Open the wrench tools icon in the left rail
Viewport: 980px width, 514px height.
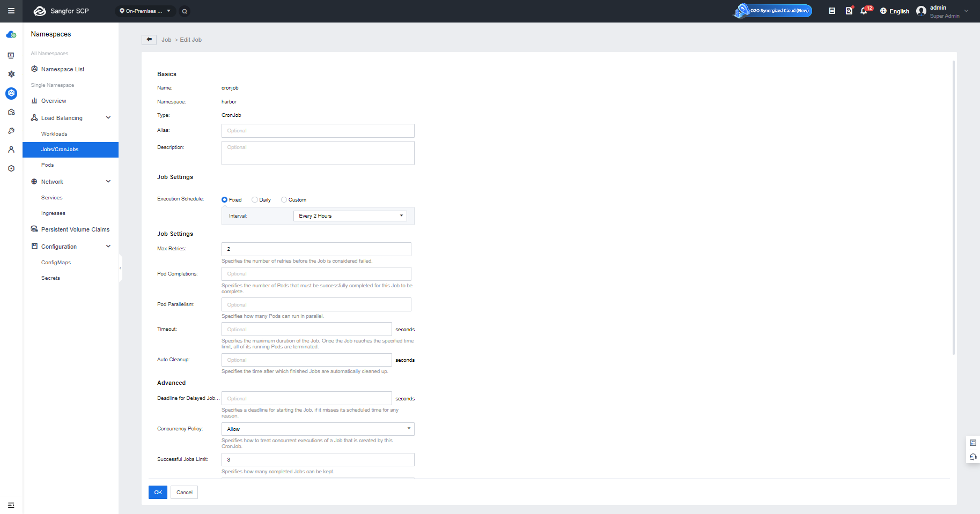point(11,131)
